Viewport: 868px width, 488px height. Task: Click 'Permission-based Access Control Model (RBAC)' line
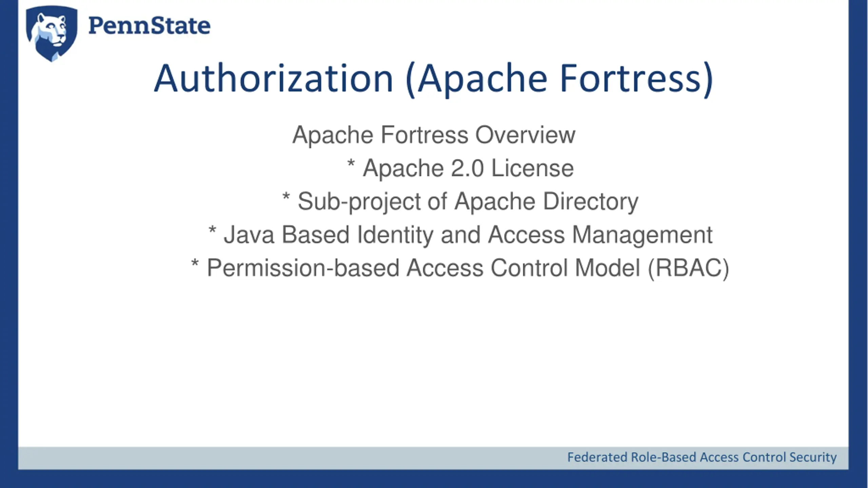click(x=460, y=268)
